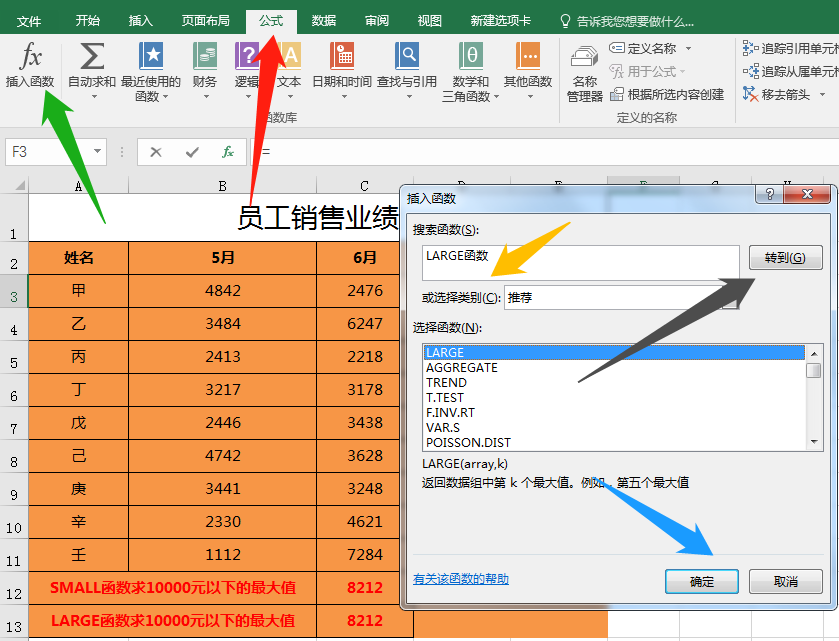839x641 pixels.
Task: Open the AutoSum sigma icon
Action: pos(92,56)
